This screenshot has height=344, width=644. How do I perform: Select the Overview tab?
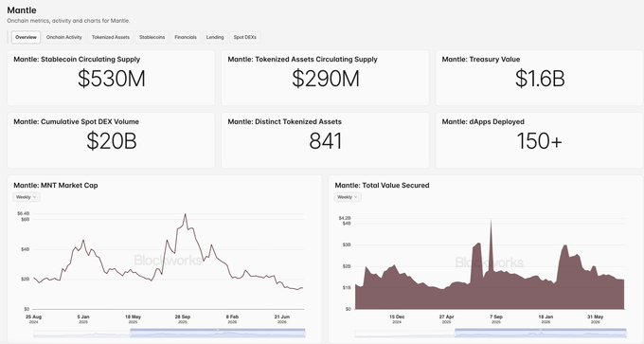tap(26, 37)
